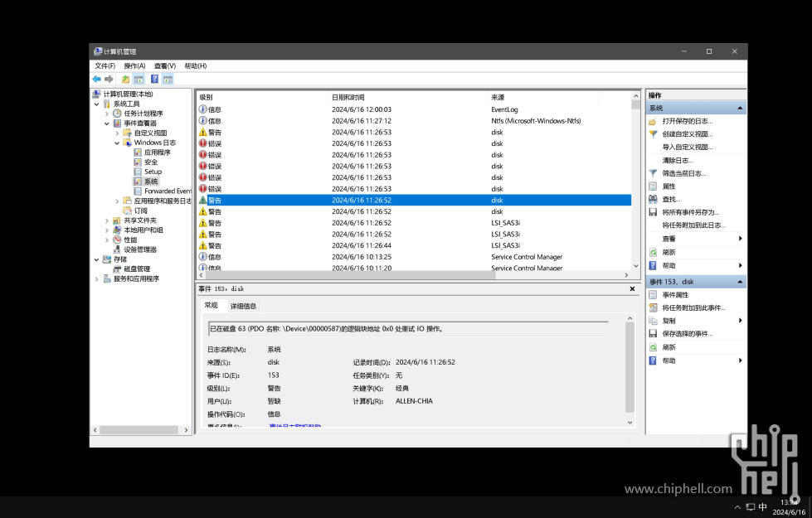
Task: Click 保存选择的事件 action
Action: point(688,334)
